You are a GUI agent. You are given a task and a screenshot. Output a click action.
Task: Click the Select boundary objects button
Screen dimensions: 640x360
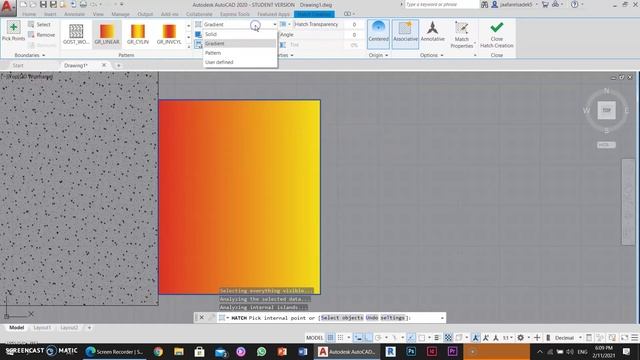point(39,24)
